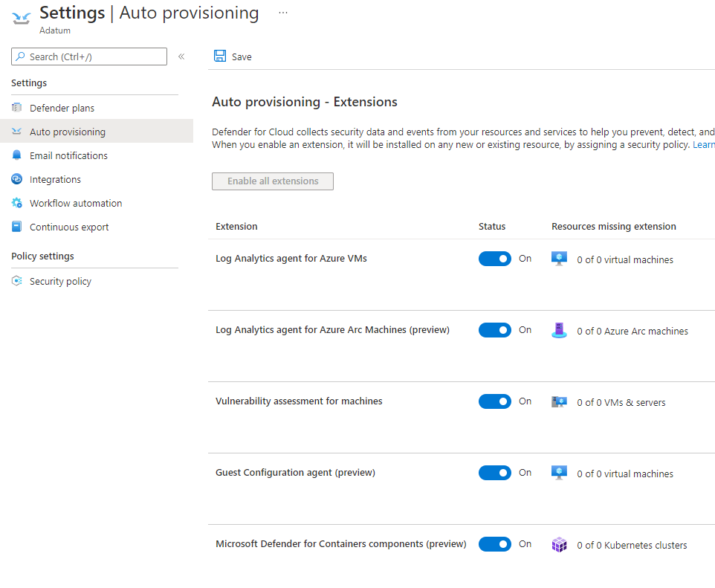The width and height of the screenshot is (715, 588).
Task: Click the Azure Arc machines icon
Action: (559, 331)
